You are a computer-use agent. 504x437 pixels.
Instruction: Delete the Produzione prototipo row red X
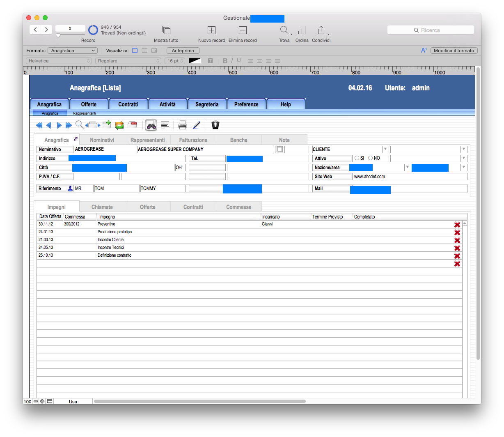pyautogui.click(x=457, y=232)
